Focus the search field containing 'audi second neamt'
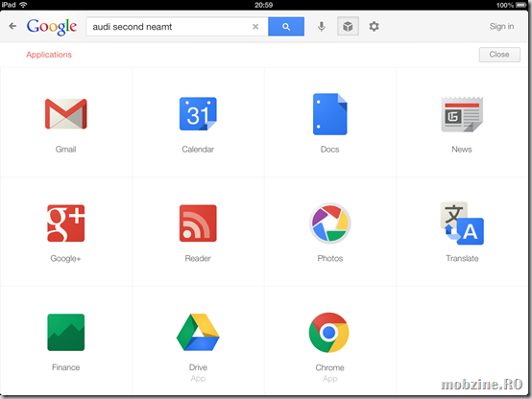Screen dimensions: 532x399 coord(177,27)
